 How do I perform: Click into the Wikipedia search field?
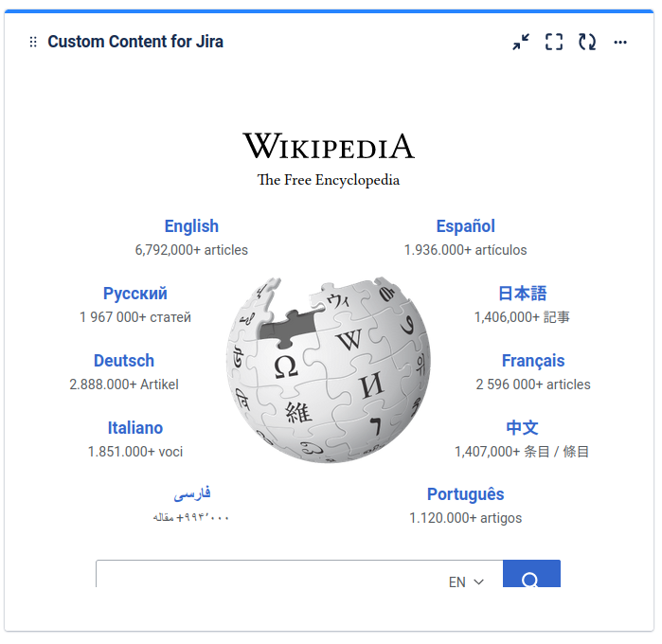(x=265, y=576)
